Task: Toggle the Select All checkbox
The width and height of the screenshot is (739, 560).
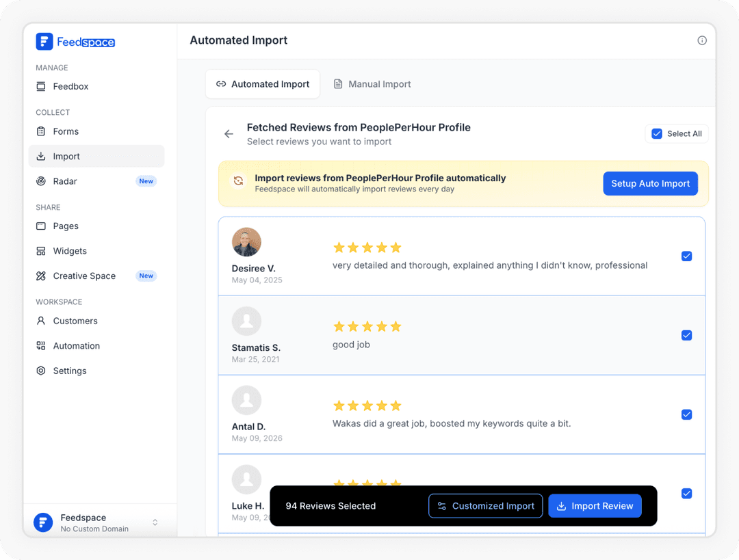Action: tap(656, 134)
